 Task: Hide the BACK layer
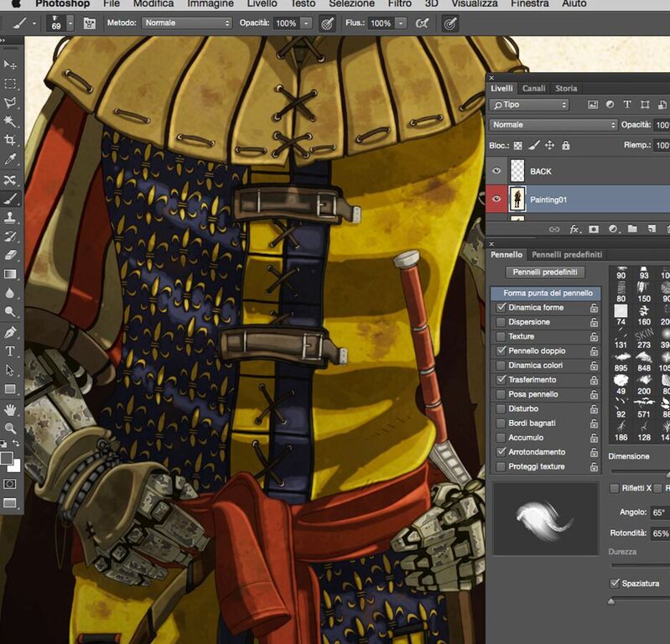[x=497, y=171]
